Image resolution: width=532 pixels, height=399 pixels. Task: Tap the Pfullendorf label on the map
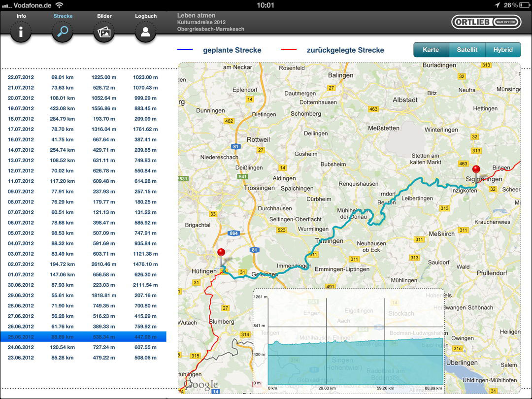[x=492, y=273]
